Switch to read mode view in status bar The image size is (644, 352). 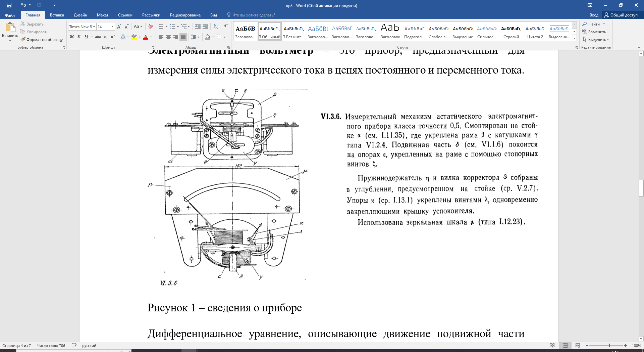click(x=552, y=346)
